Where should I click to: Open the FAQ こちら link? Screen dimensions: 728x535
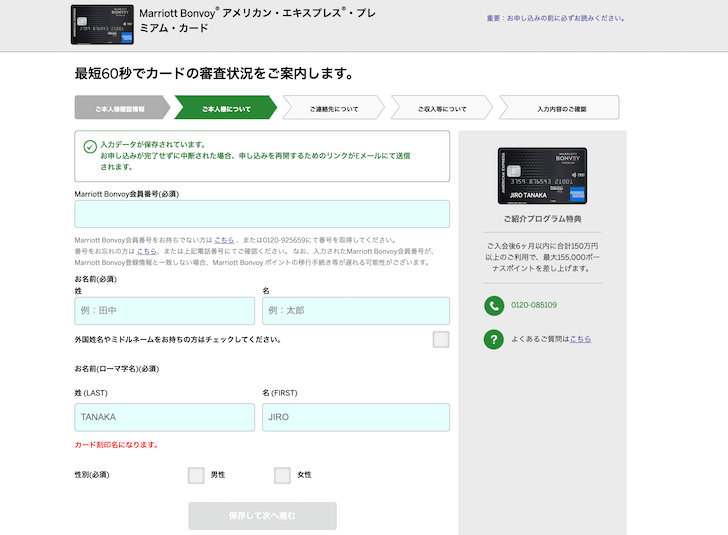pyautogui.click(x=580, y=339)
